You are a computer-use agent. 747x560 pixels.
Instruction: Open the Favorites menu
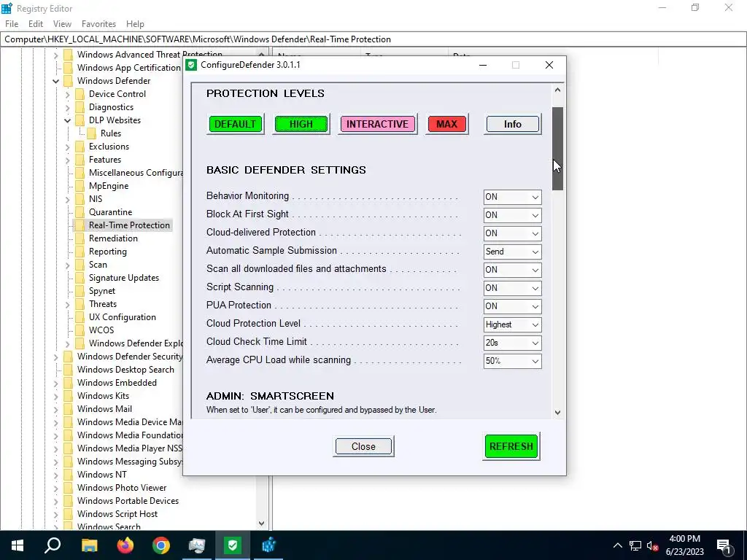click(98, 24)
